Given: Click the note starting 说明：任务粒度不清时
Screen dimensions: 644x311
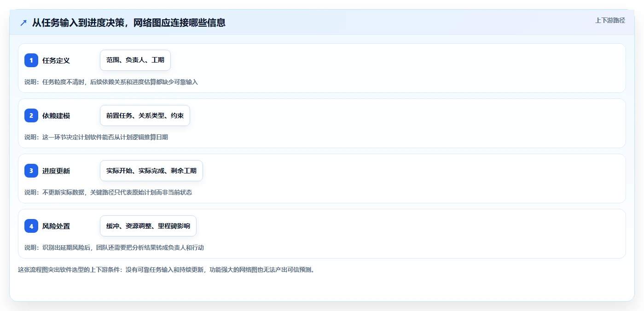Looking at the screenshot, I should 111,82.
